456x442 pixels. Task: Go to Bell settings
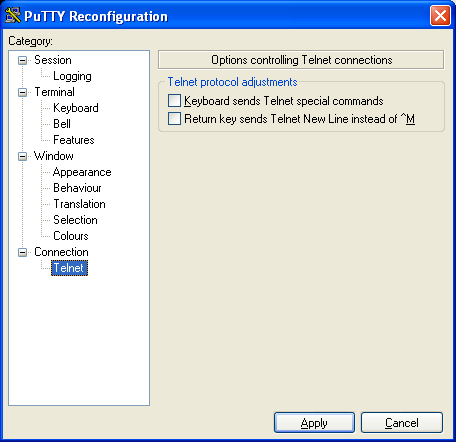tap(62, 124)
